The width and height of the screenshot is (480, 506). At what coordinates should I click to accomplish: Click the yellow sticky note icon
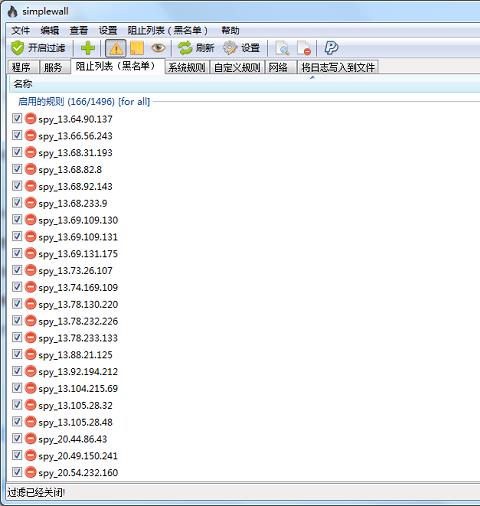point(137,48)
